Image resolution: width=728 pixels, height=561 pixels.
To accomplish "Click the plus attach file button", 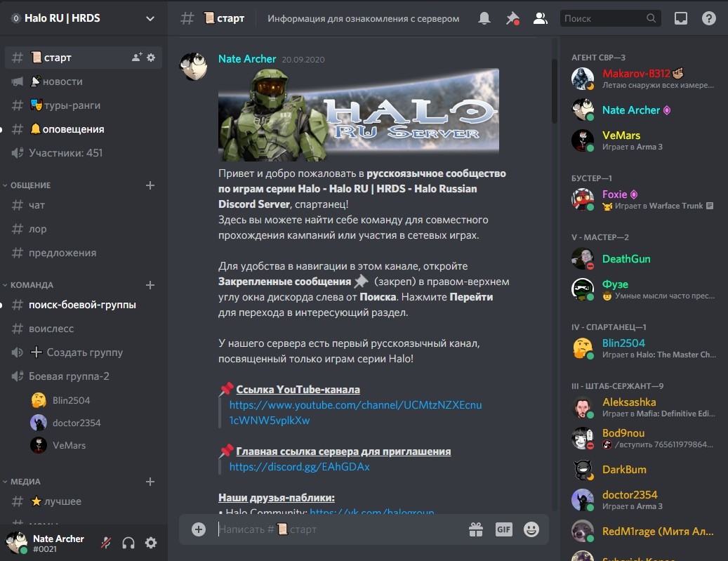I will point(198,529).
